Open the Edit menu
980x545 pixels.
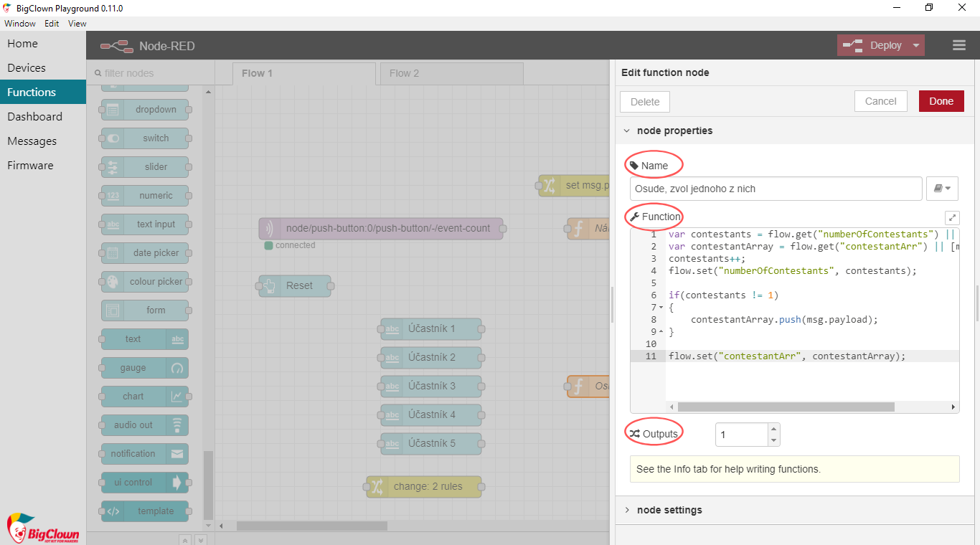click(52, 24)
